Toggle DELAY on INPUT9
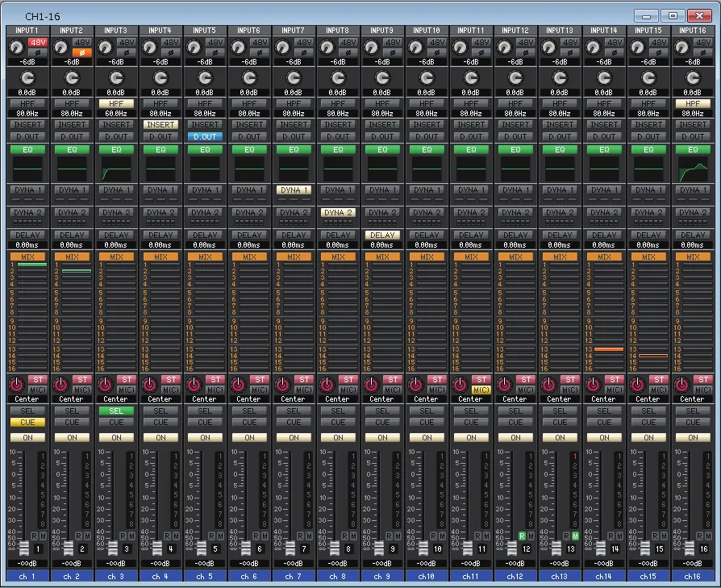 [382, 235]
